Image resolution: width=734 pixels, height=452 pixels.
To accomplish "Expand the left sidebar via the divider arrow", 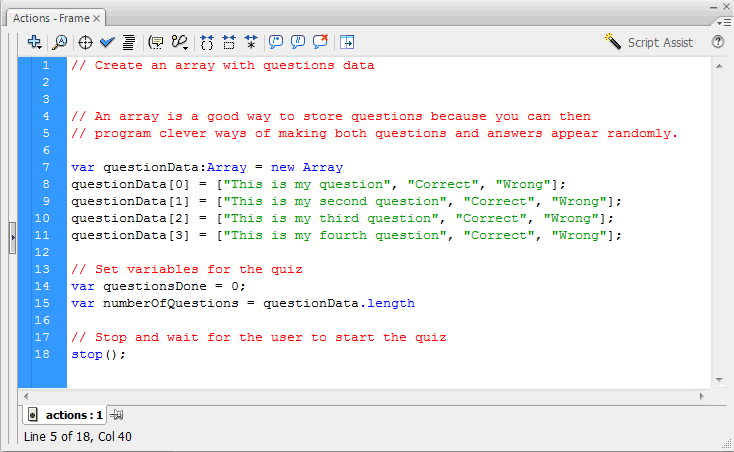I will tap(12, 238).
